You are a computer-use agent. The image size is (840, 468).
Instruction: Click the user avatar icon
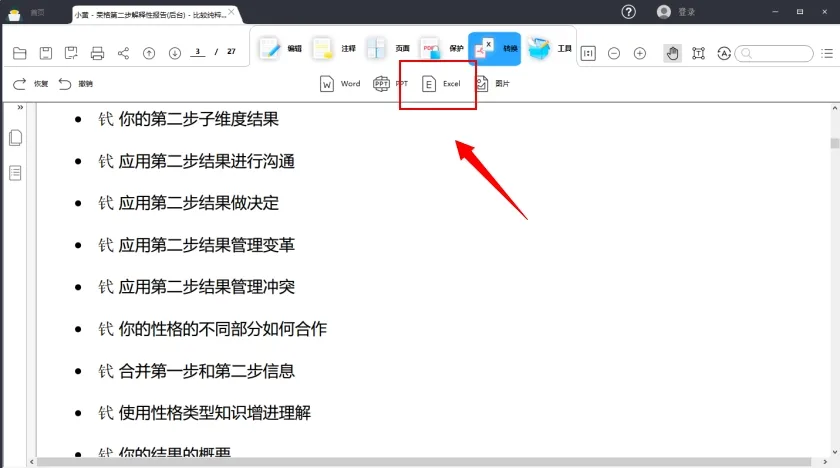pos(664,12)
